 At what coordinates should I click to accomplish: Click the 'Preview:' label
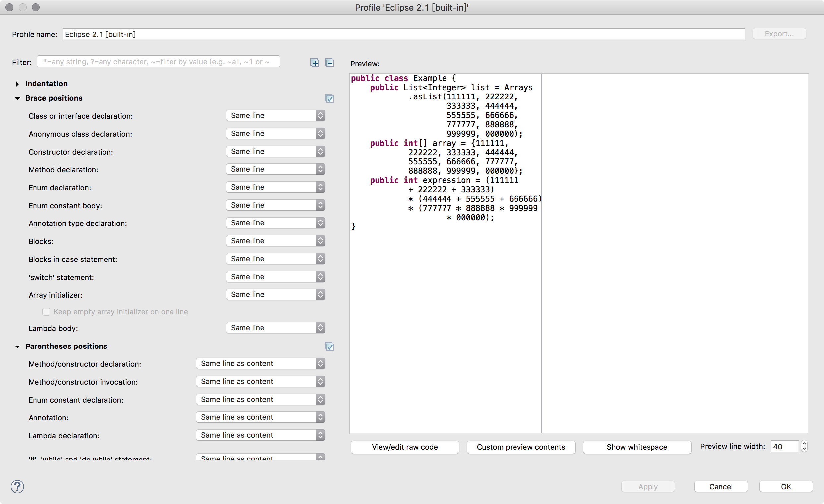pyautogui.click(x=365, y=64)
